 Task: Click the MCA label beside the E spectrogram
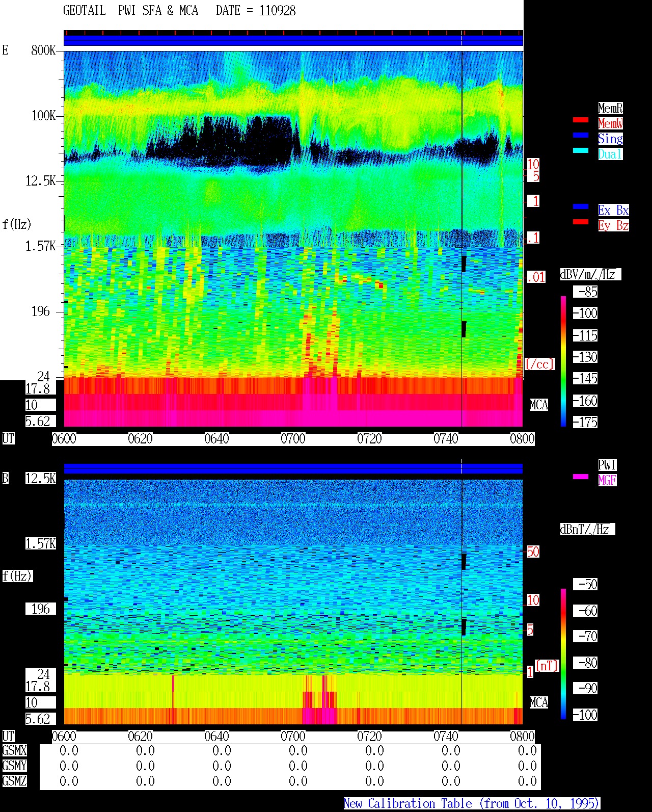tap(539, 405)
